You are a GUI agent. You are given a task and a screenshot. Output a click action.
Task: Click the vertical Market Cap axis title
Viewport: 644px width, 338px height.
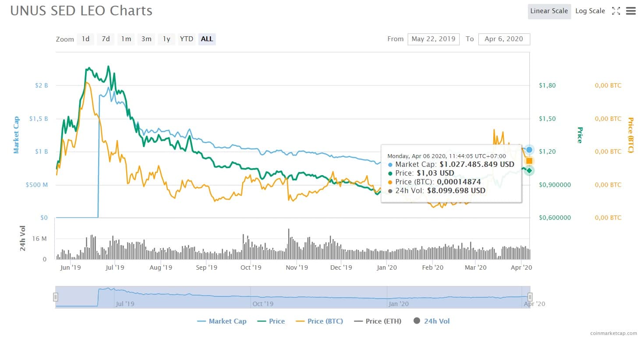(16, 135)
